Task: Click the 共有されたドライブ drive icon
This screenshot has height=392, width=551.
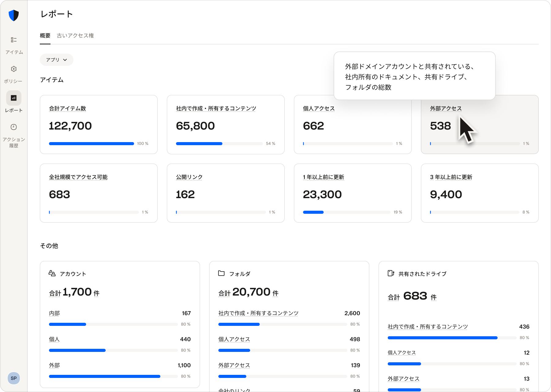Action: pyautogui.click(x=391, y=273)
